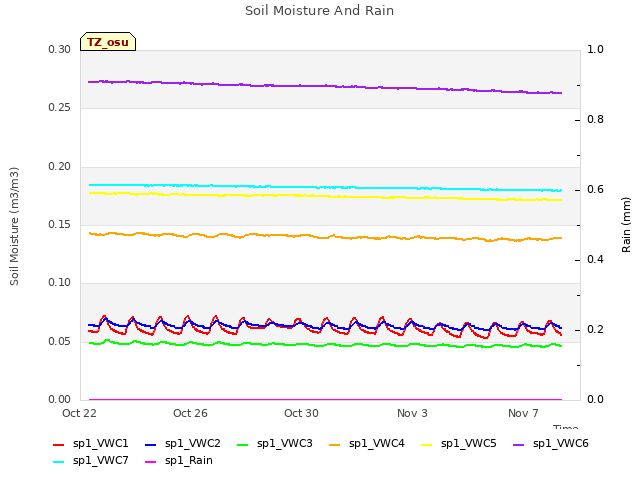Toggle sp1_VWC3 legend entry
640x480 pixels.
275,444
